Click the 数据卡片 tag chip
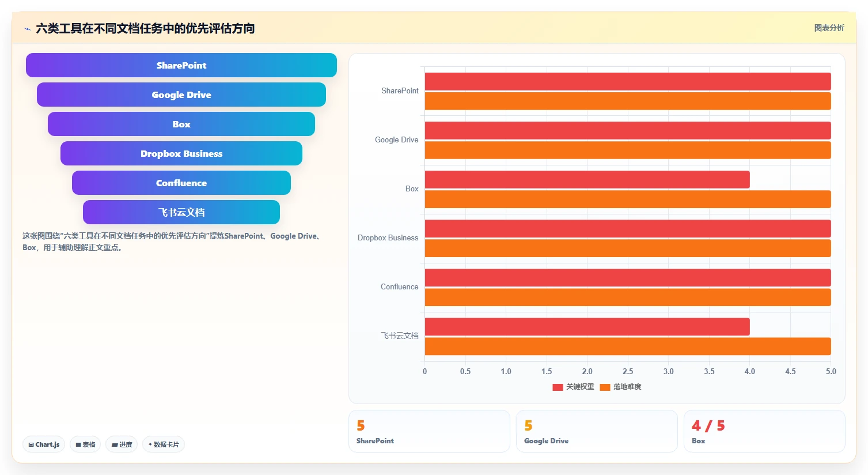The height and width of the screenshot is (475, 868). (x=164, y=444)
